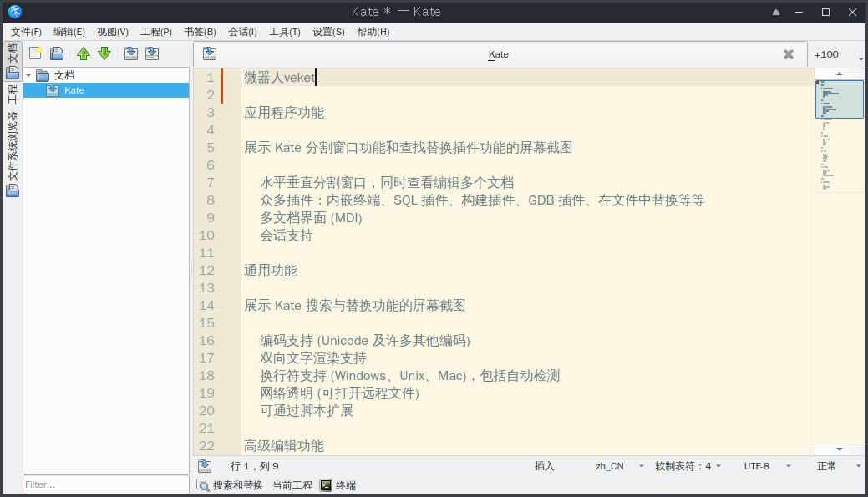Open the 设置(S) menu
868x497 pixels.
(328, 32)
